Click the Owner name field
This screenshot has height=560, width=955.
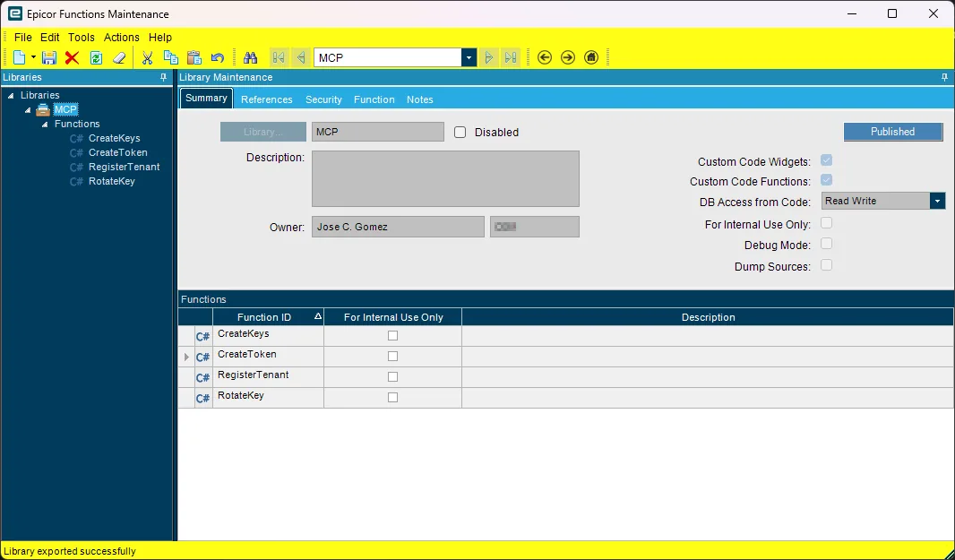click(398, 227)
